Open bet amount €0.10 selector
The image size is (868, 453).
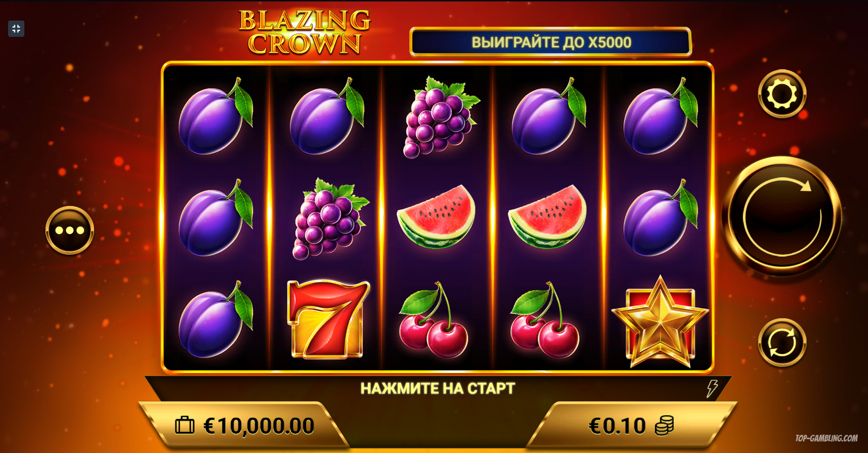[x=631, y=425]
